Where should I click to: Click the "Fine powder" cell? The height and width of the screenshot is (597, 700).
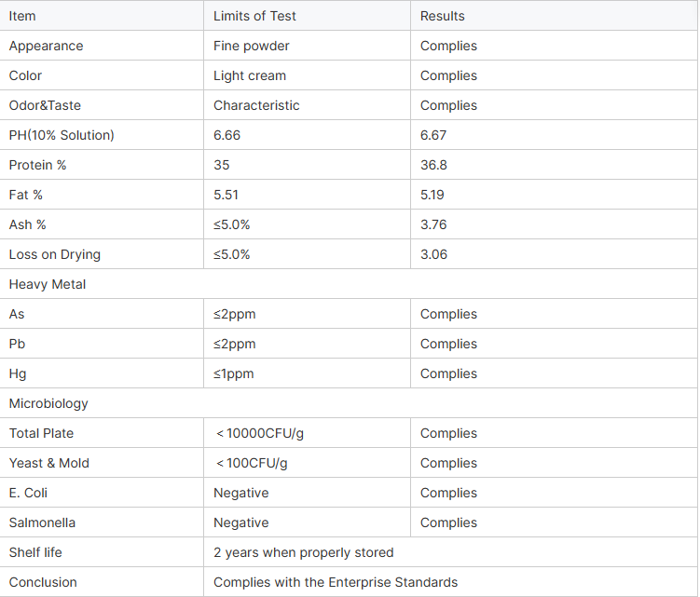tap(252, 46)
